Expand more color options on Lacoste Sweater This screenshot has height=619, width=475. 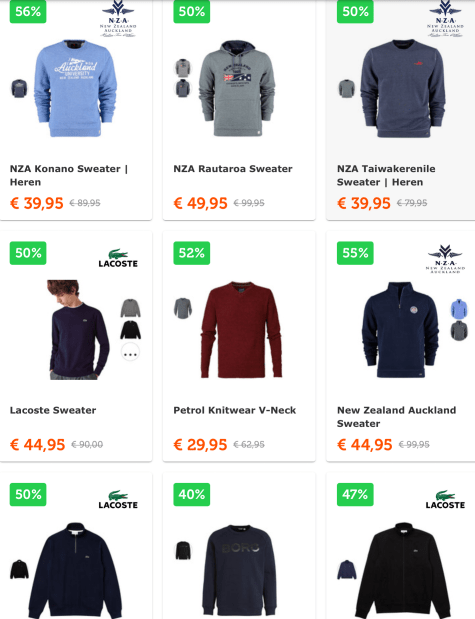[130, 352]
